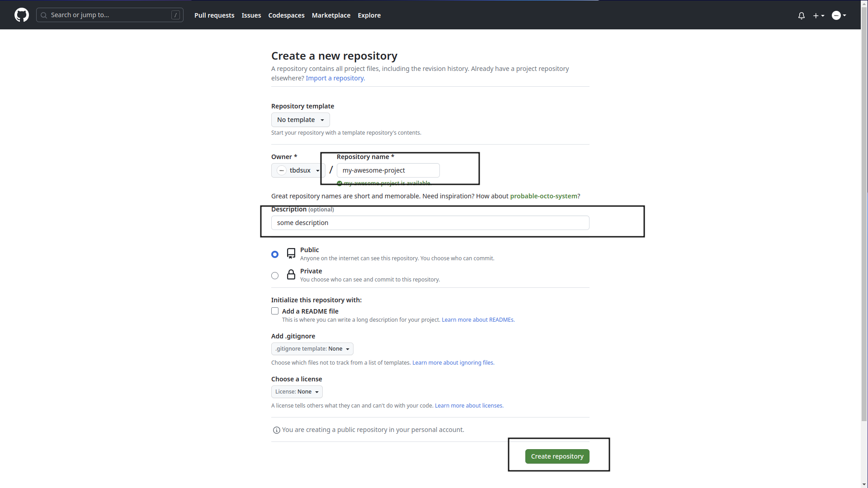
Task: Open Issues menu item
Action: point(251,15)
